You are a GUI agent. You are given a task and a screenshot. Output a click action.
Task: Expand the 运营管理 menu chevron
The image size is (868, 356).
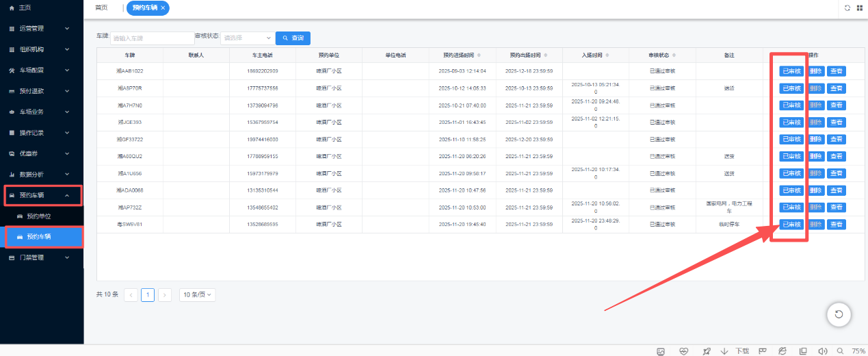tap(67, 29)
